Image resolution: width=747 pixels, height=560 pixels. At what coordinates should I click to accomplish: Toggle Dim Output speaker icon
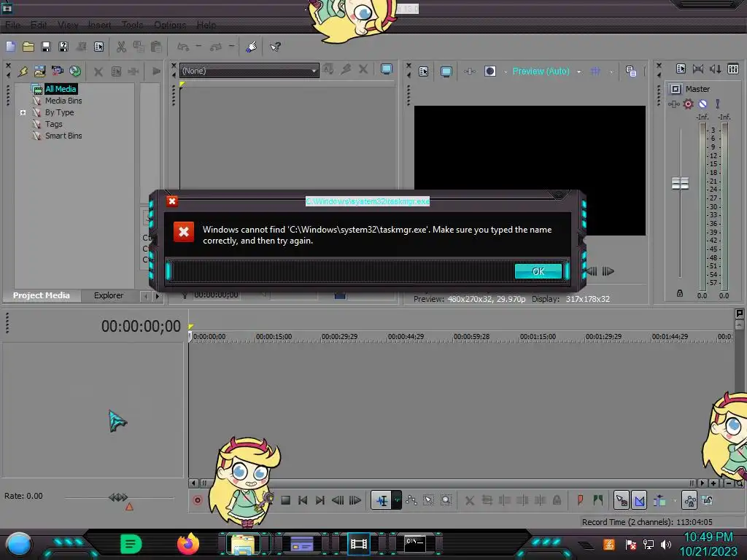click(x=716, y=69)
